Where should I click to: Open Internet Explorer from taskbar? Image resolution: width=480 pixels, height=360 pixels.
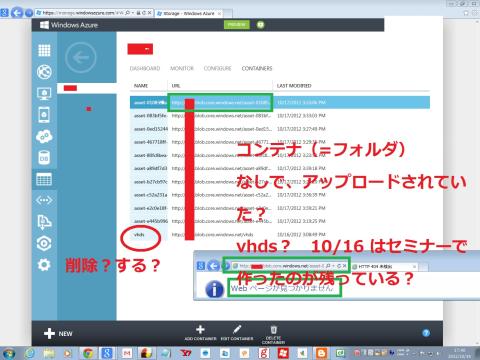[30, 353]
